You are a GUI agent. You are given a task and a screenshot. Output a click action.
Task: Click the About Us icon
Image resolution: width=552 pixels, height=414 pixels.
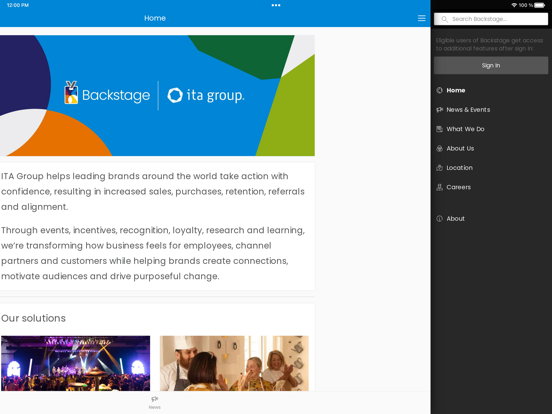(x=439, y=148)
